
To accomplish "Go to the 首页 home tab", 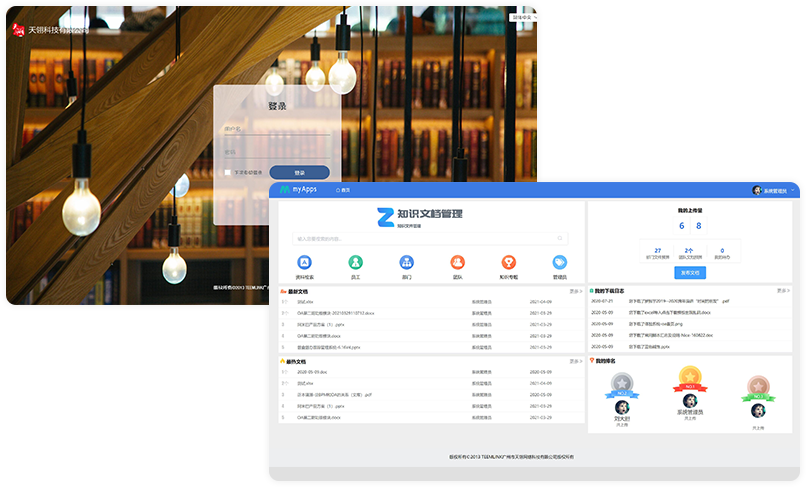I will [x=343, y=189].
